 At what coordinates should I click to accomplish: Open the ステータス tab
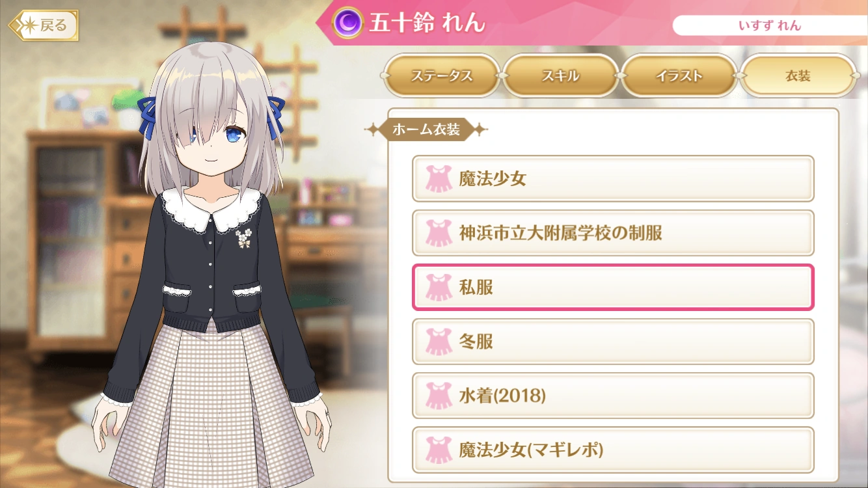click(x=441, y=75)
